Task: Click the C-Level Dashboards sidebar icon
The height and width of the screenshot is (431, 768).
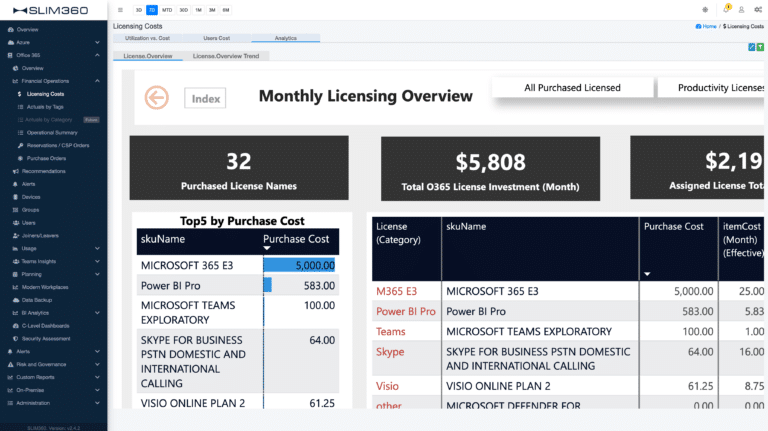Action: (x=16, y=326)
